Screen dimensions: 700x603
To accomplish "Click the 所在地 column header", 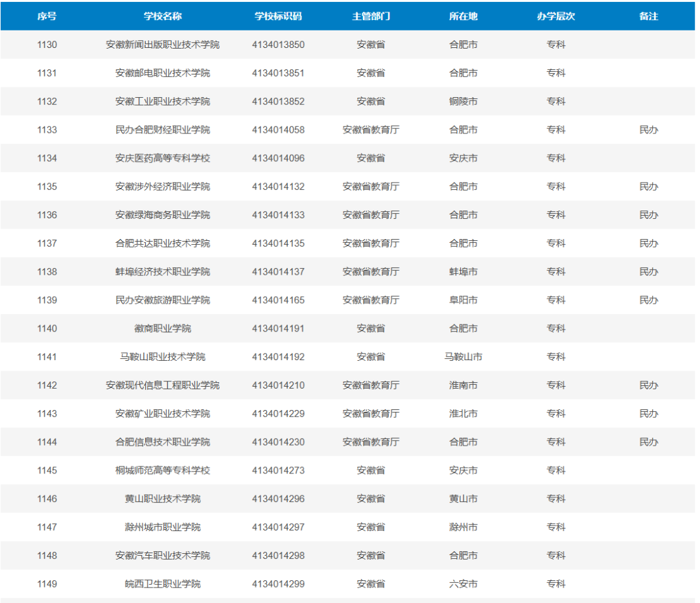I will pos(463,16).
